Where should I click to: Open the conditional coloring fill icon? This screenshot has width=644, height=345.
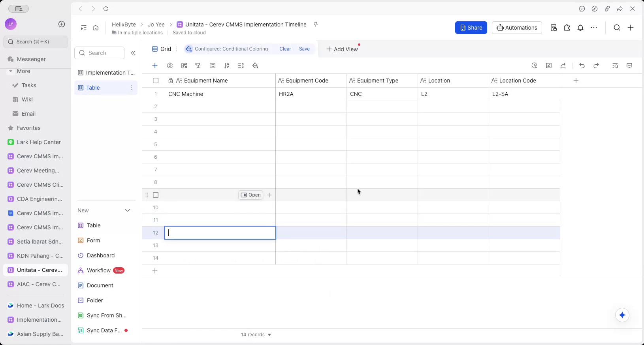[255, 66]
